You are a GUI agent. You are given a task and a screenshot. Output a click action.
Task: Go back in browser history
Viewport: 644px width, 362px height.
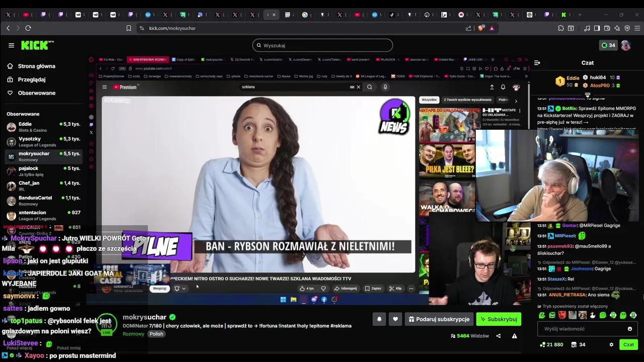(8, 28)
